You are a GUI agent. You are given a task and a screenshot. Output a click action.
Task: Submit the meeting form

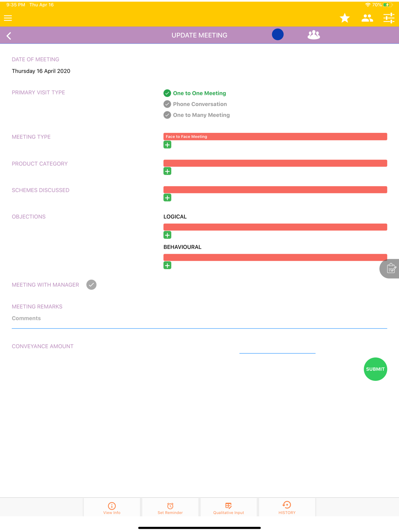pyautogui.click(x=375, y=369)
